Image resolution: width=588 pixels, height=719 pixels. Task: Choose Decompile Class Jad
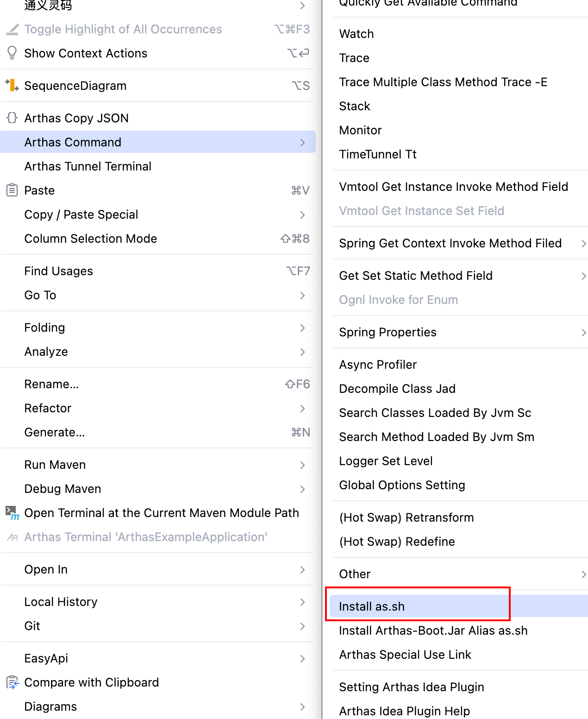397,389
